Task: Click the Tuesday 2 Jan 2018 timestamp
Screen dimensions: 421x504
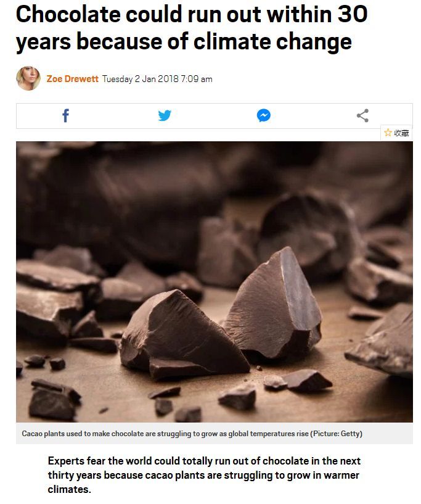Action: tap(139, 79)
